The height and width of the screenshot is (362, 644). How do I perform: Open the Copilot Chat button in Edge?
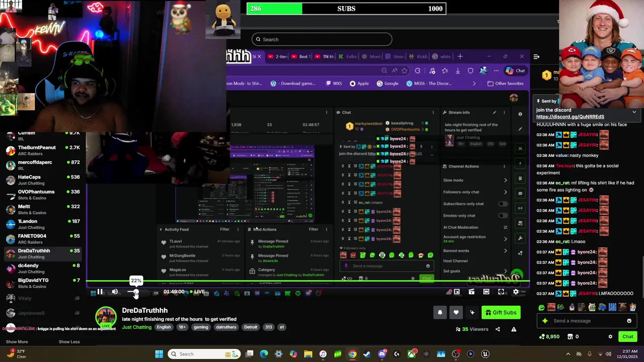coord(515,71)
